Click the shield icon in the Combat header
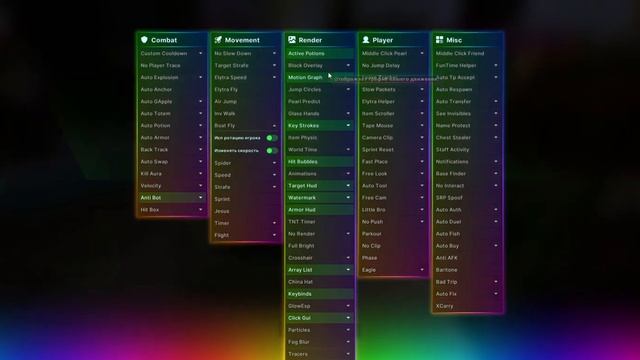The width and height of the screenshot is (640, 360). coord(144,40)
